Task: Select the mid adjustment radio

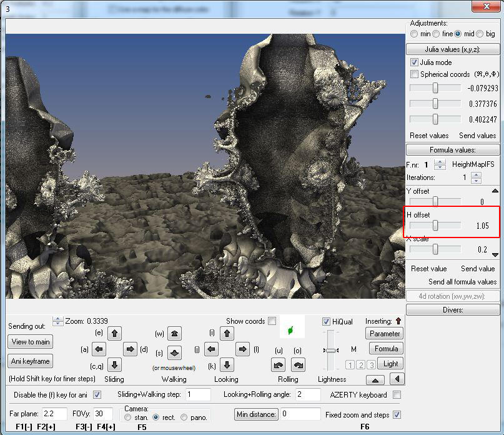Action: pos(458,34)
